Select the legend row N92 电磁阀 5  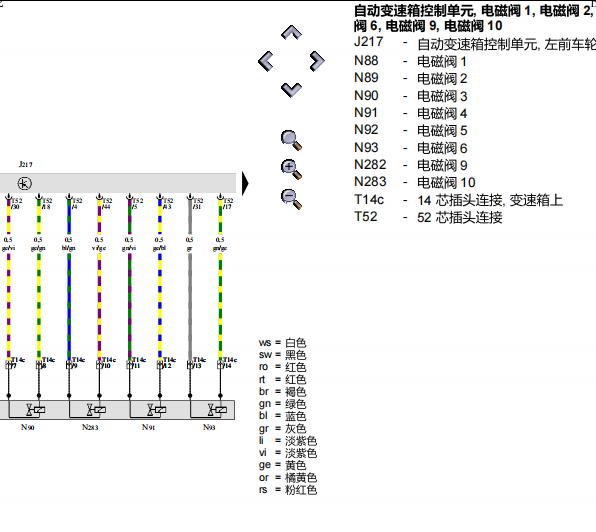pyautogui.click(x=410, y=130)
